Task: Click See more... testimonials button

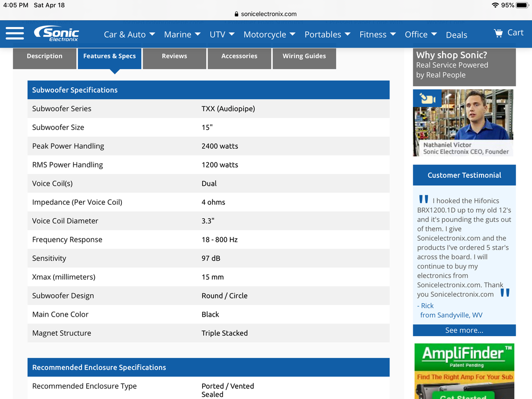Action: click(x=464, y=330)
